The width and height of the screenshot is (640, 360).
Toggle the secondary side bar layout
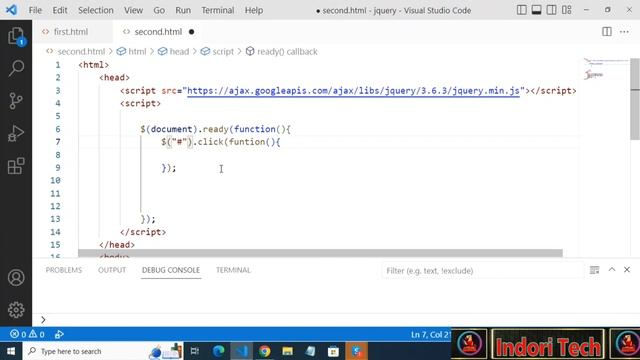click(x=551, y=10)
